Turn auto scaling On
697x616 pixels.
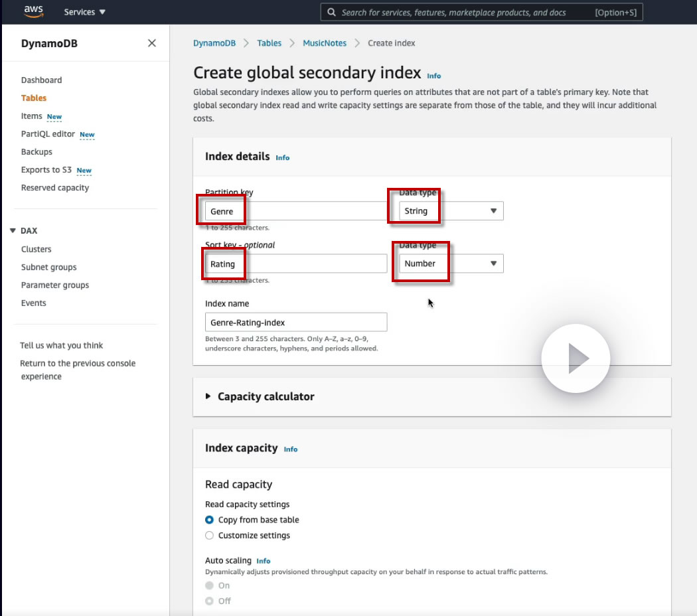[x=210, y=585]
